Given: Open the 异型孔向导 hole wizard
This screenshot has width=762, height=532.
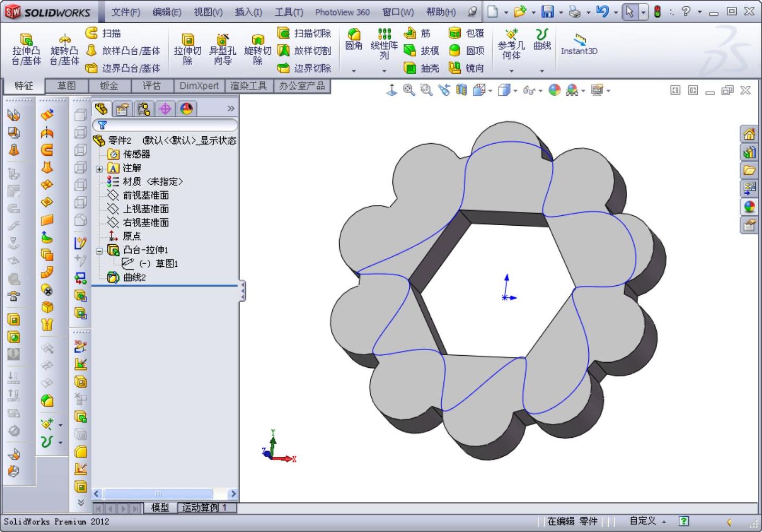Looking at the screenshot, I should pyautogui.click(x=223, y=49).
